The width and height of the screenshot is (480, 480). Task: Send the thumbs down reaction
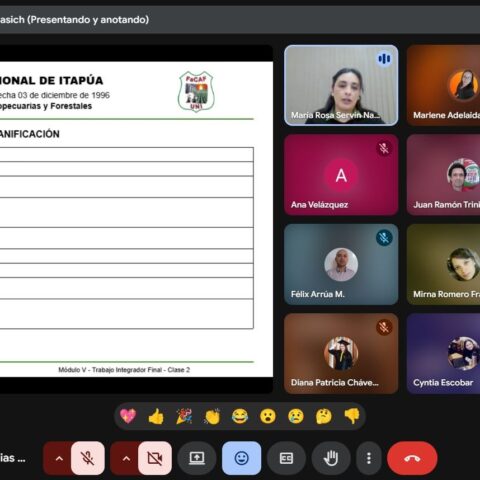(352, 416)
